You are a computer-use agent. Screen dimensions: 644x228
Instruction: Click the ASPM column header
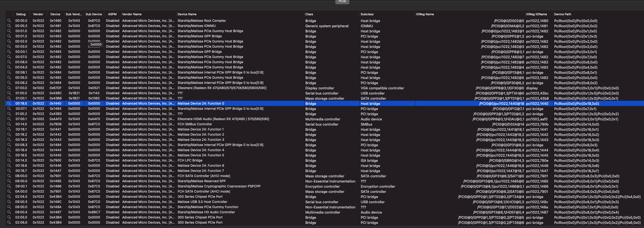pos(112,14)
